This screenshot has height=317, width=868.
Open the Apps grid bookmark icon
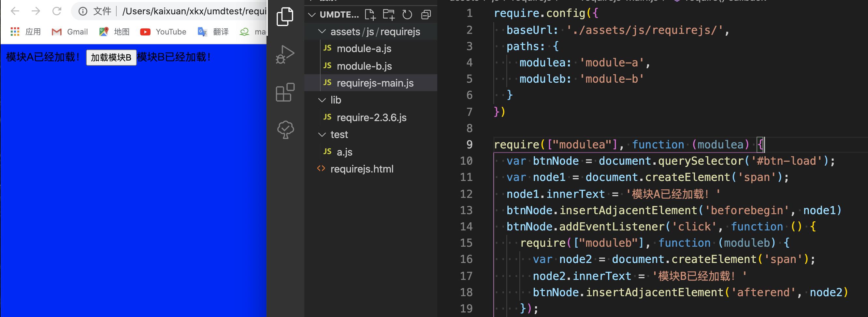(15, 32)
